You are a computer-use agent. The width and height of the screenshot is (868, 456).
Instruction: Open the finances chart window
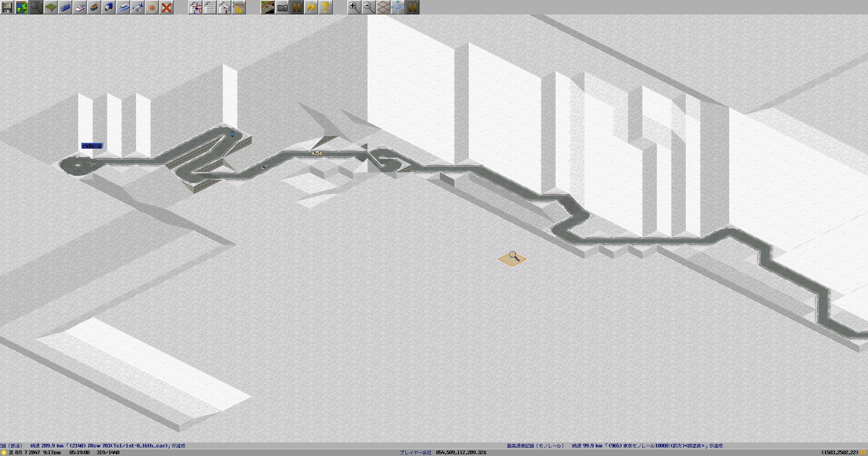pos(239,7)
